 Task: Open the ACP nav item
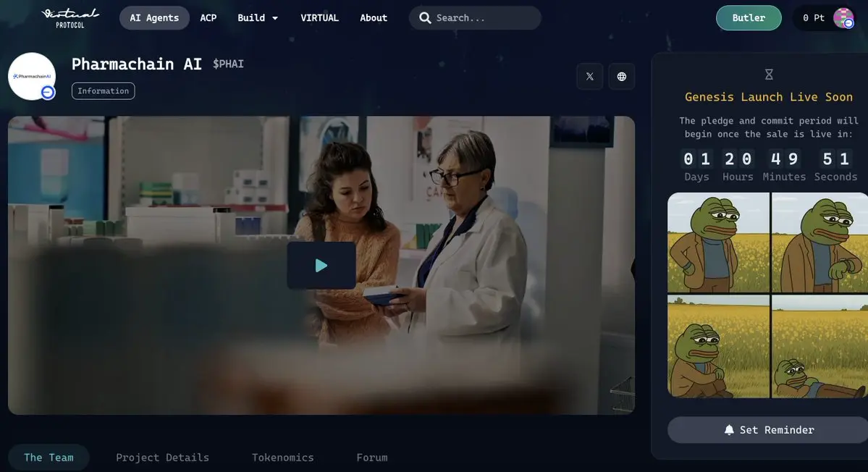[208, 17]
